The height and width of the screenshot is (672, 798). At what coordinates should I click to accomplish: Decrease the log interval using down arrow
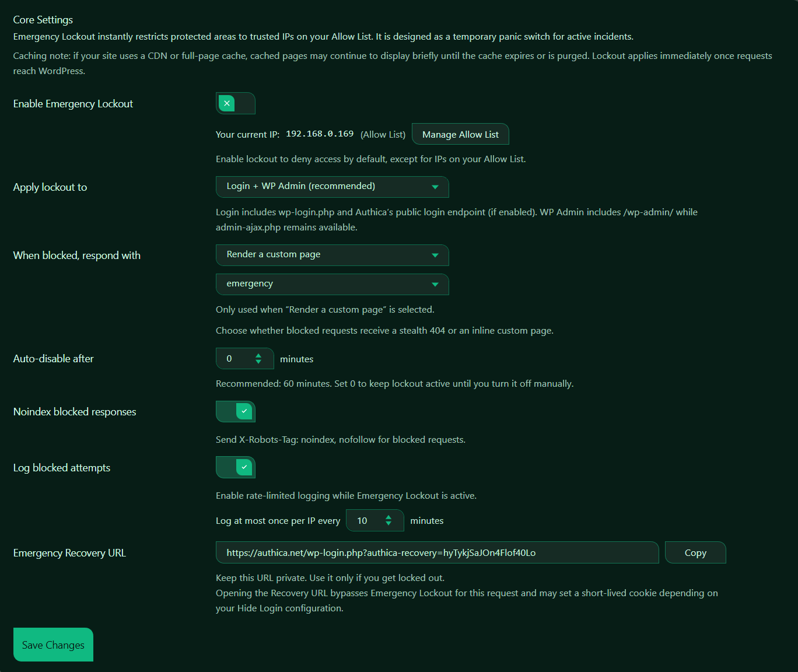(388, 524)
